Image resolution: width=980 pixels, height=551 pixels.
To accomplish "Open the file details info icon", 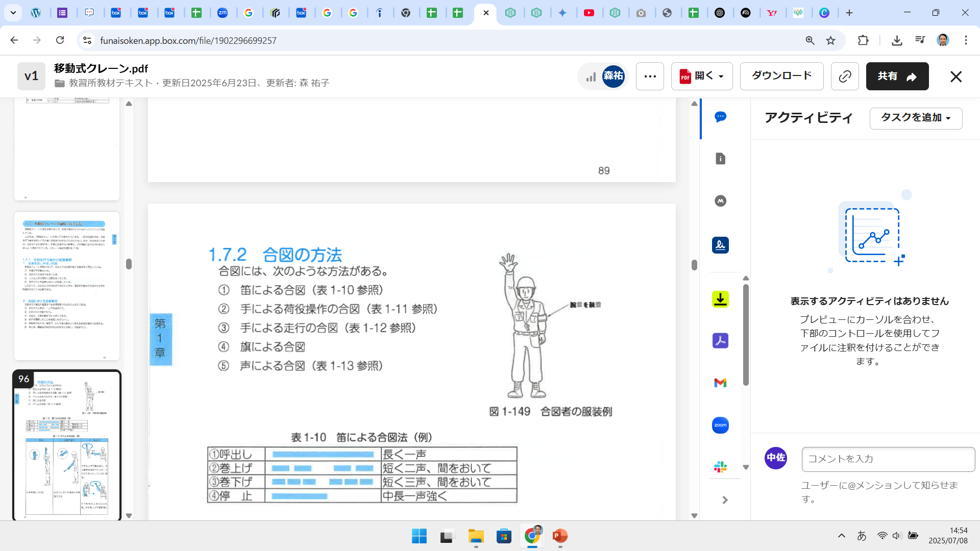I will click(720, 159).
